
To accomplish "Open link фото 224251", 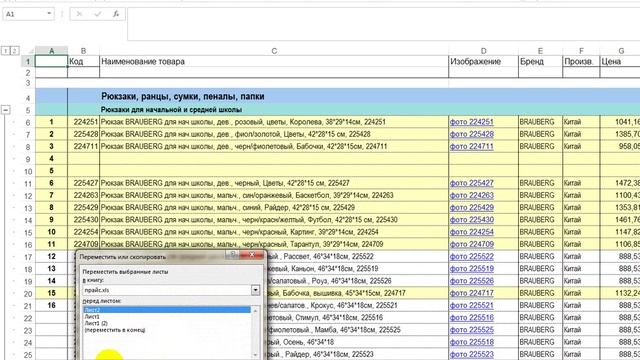I will pyautogui.click(x=471, y=122).
